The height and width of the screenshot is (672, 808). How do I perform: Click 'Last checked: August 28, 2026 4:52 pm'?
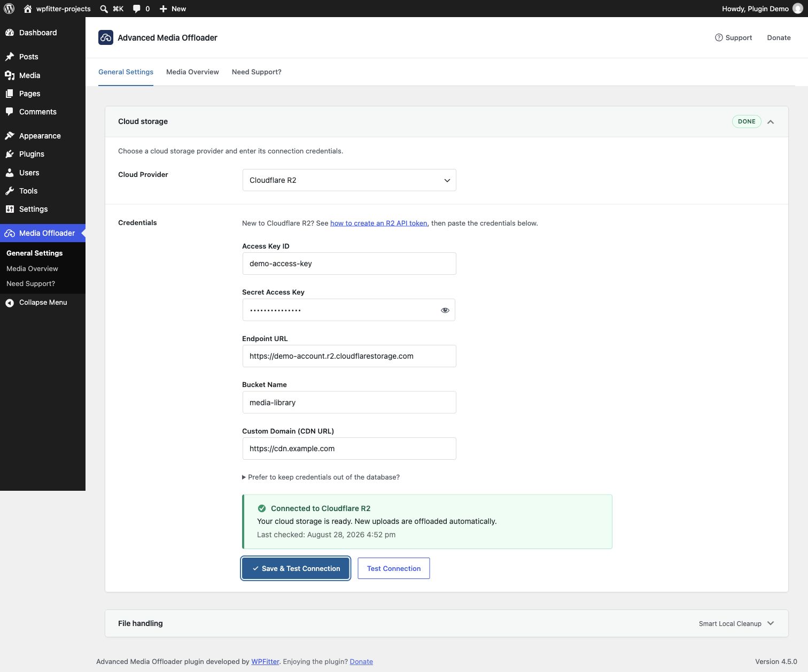(x=326, y=535)
